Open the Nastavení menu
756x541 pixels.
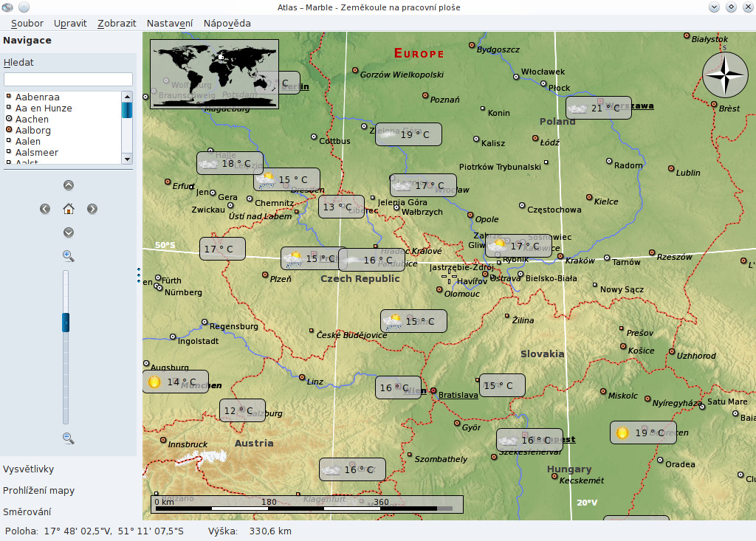coord(170,23)
